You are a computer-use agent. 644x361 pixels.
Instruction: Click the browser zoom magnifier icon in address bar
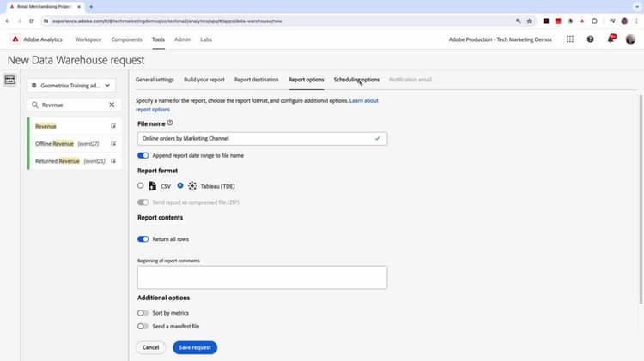click(x=519, y=21)
